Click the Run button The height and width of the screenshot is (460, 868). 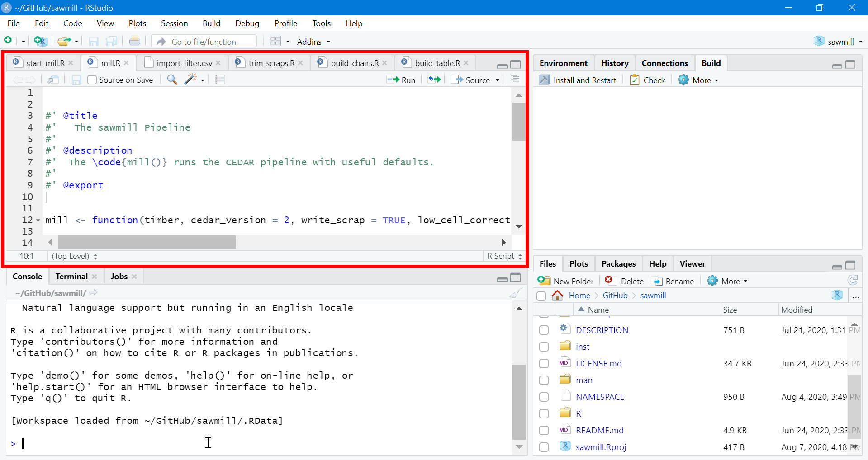(401, 80)
